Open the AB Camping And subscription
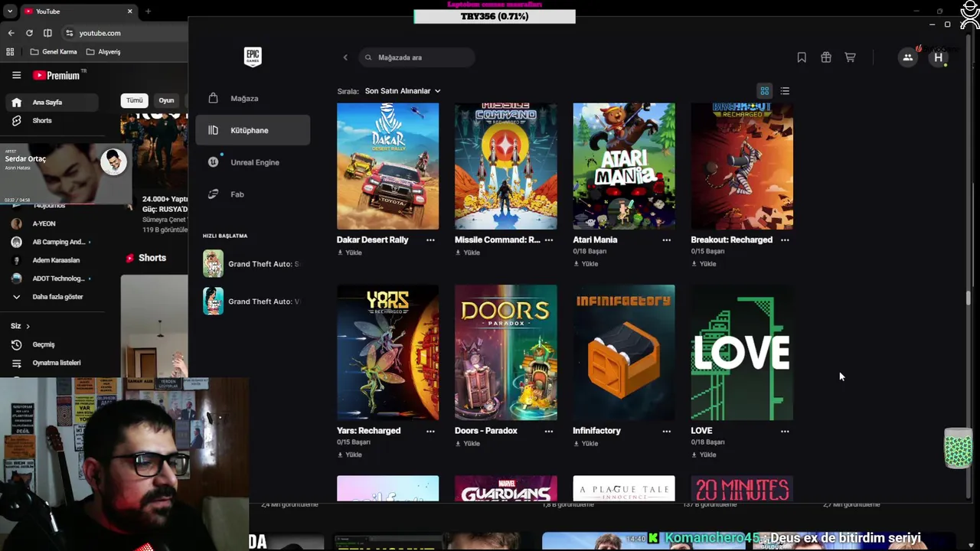 coord(52,242)
